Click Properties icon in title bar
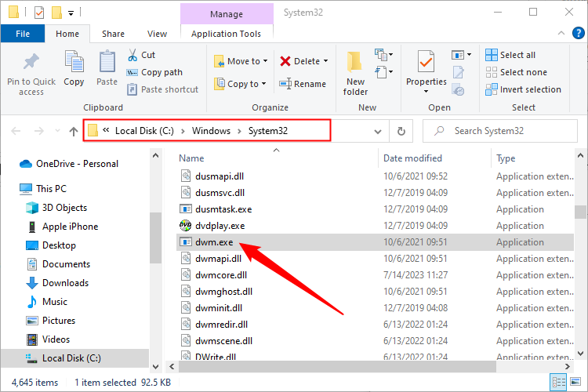This screenshot has height=392, width=588. 39,13
